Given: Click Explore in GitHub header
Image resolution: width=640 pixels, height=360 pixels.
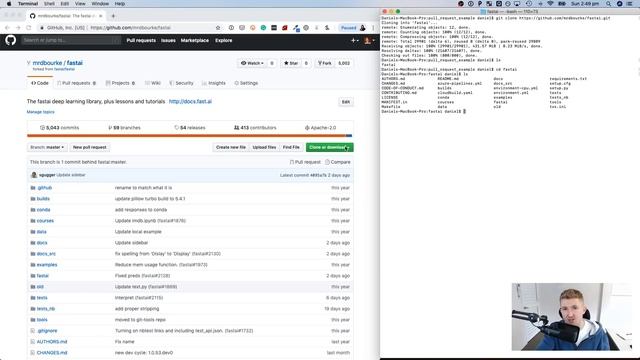Looking at the screenshot, I should [x=224, y=40].
